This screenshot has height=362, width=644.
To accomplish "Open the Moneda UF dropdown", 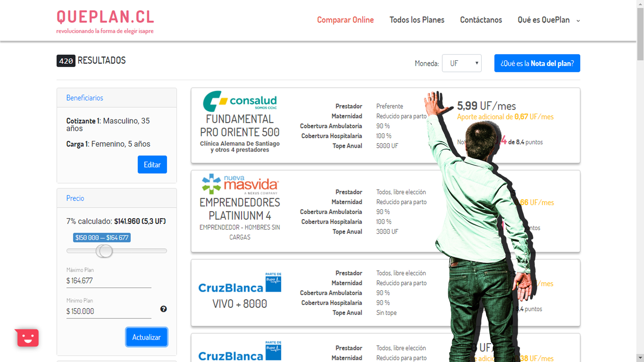I will click(461, 63).
